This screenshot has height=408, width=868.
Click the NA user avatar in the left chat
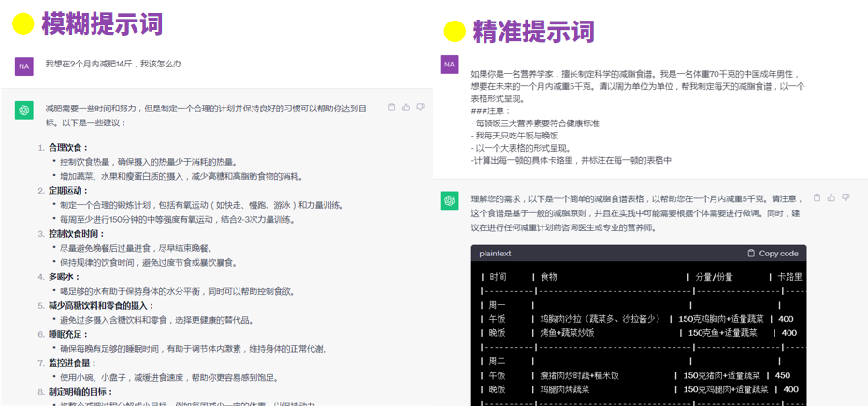pos(23,66)
